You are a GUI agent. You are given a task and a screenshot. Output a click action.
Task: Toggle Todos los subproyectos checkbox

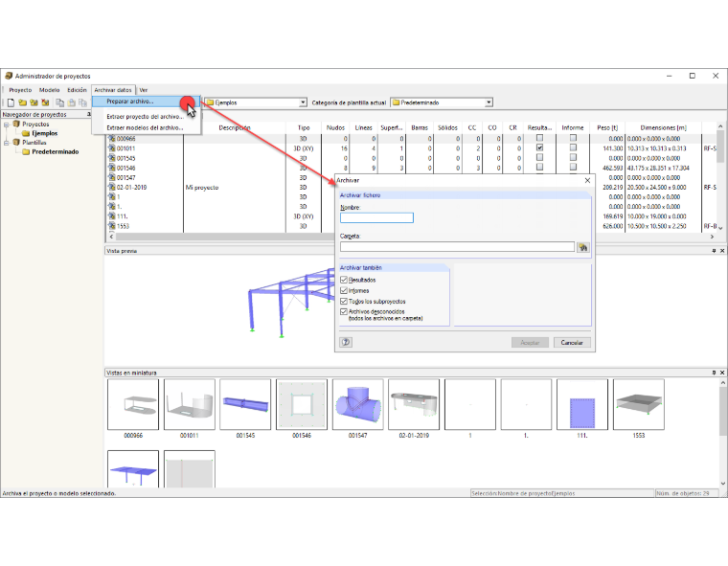[x=344, y=301]
